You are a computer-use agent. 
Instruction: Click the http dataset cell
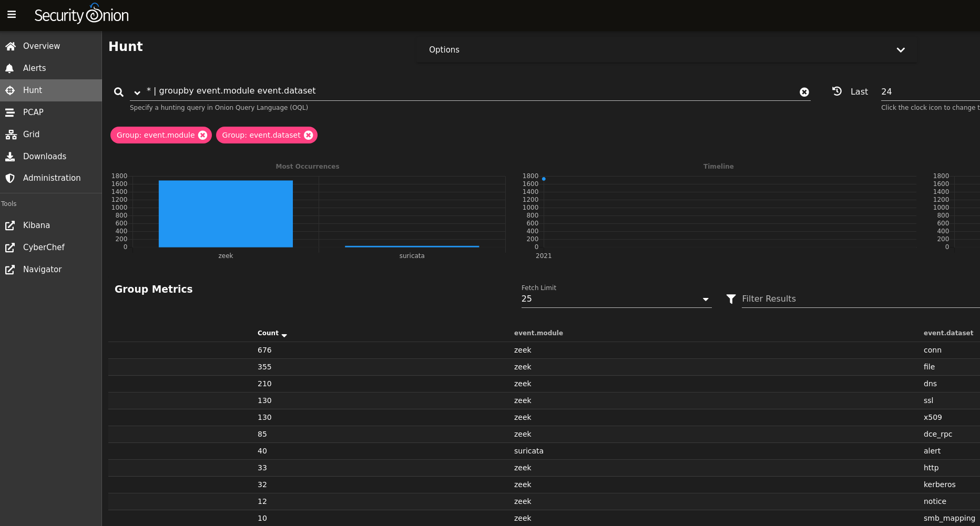[x=931, y=468]
